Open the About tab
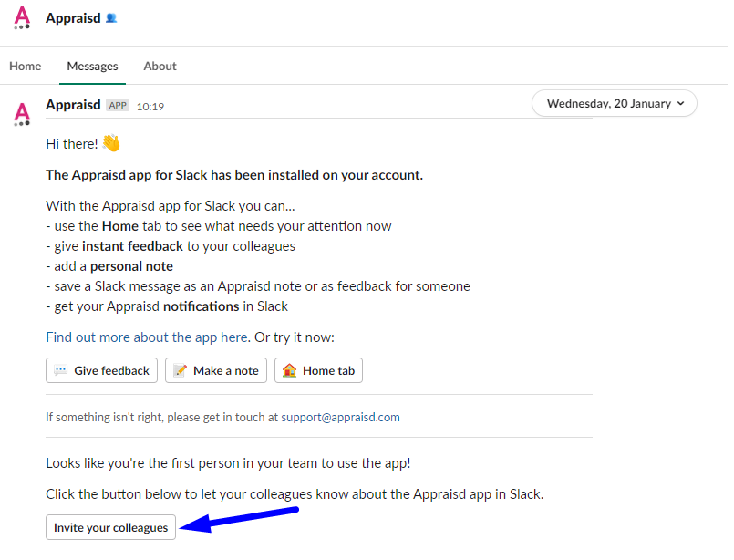 click(160, 66)
